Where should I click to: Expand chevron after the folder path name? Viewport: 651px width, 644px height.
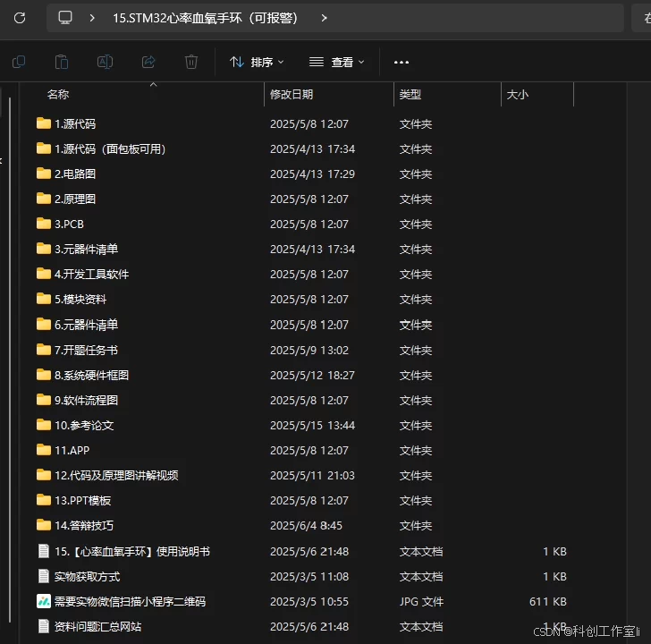pos(325,18)
